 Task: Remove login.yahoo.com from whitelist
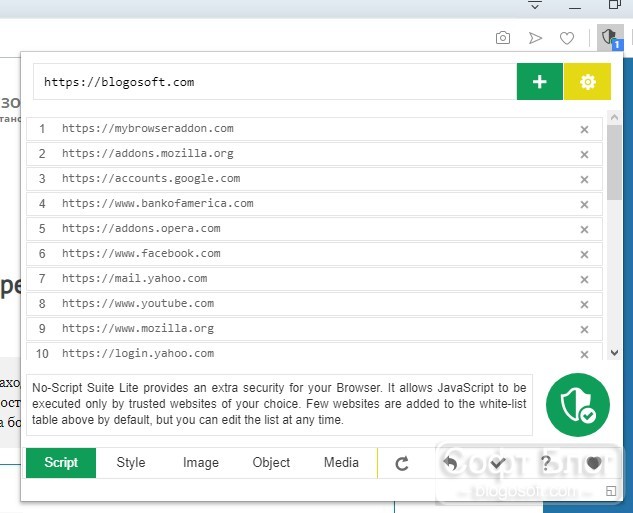tap(584, 354)
